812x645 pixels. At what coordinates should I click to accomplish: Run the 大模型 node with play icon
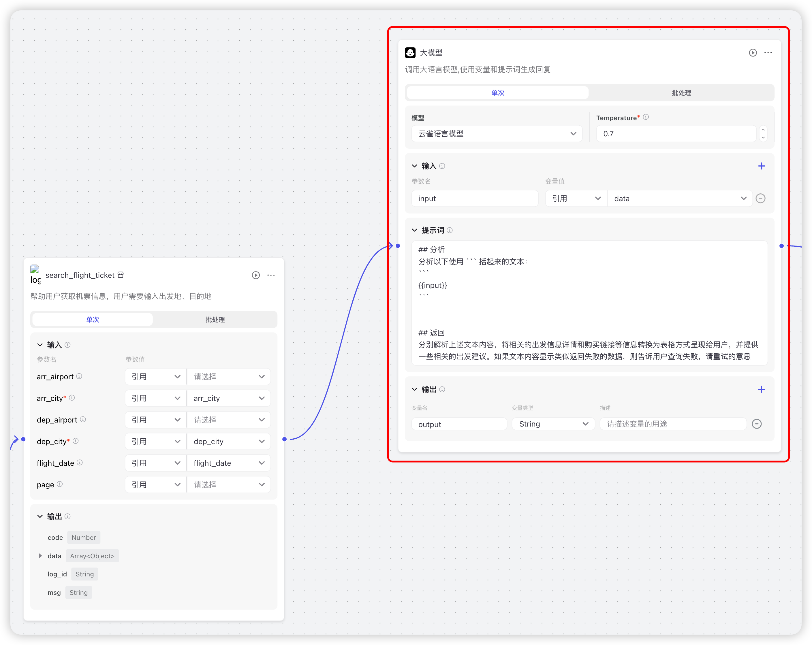coord(753,53)
